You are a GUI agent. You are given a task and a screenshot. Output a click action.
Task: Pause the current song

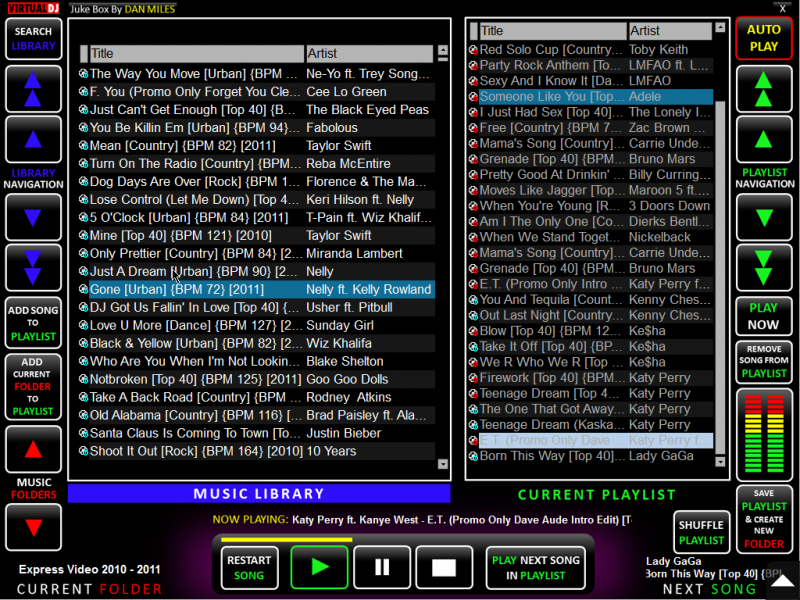(382, 567)
